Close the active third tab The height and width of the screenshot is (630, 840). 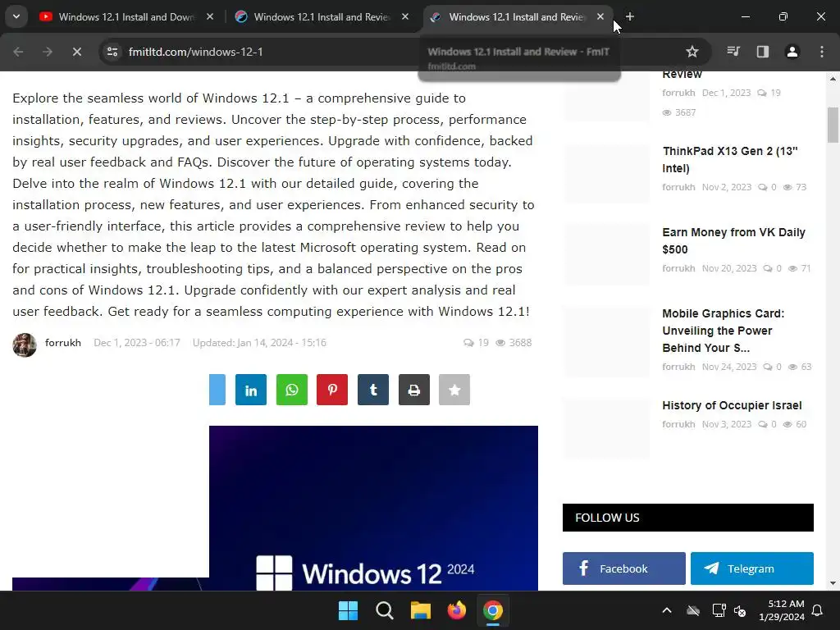[x=600, y=16]
